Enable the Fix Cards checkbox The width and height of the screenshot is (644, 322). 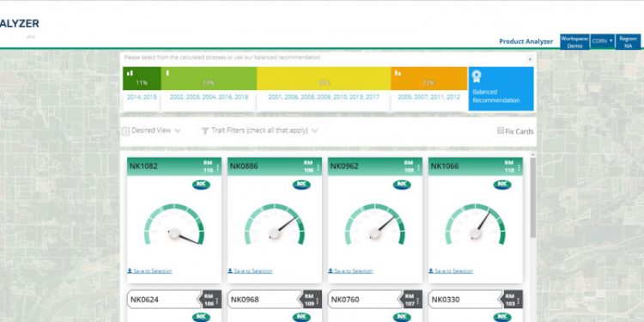[501, 131]
